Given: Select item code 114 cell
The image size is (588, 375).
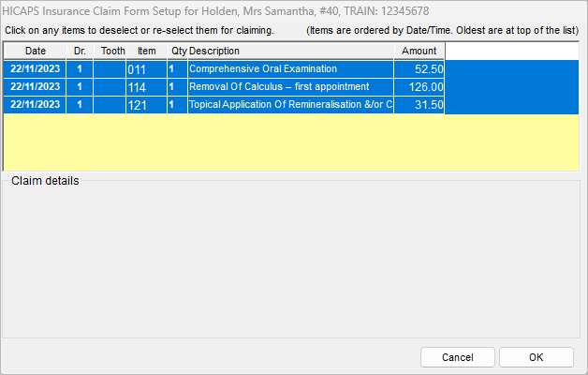Looking at the screenshot, I should click(x=146, y=87).
